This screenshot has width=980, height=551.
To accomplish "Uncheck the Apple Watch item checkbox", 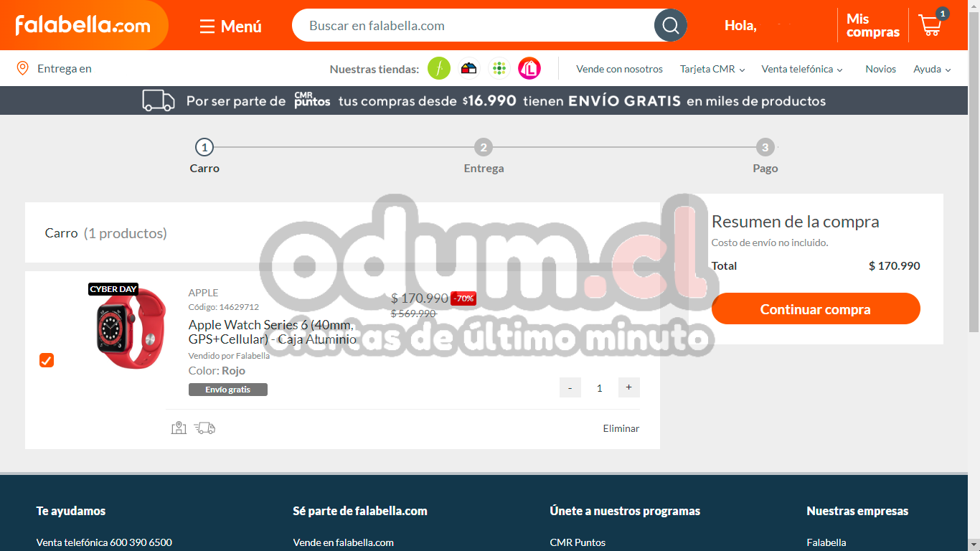I will click(x=47, y=360).
